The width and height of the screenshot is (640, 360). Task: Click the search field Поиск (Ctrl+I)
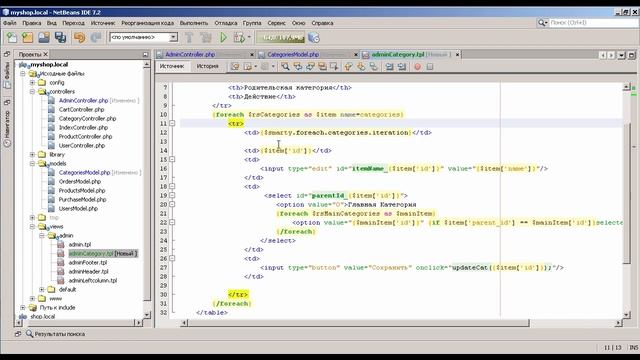593,23
